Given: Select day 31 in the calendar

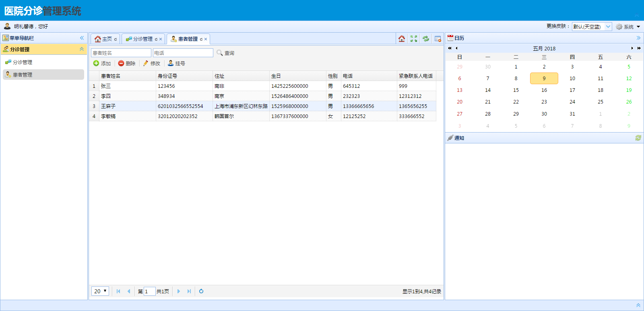Looking at the screenshot, I should pos(572,114).
